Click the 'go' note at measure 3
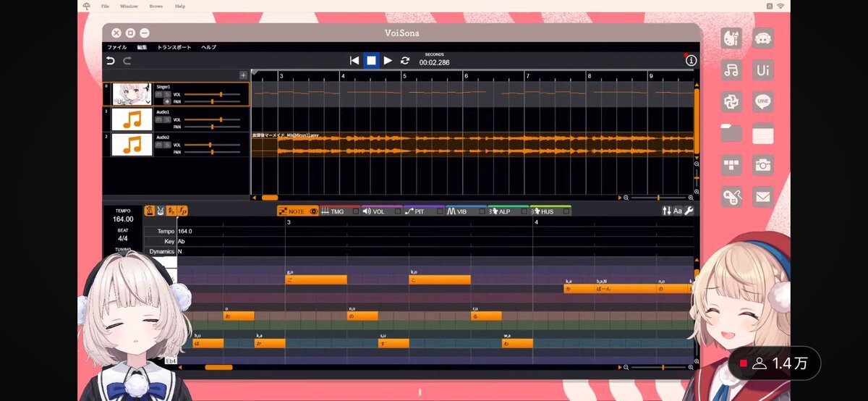 point(316,280)
